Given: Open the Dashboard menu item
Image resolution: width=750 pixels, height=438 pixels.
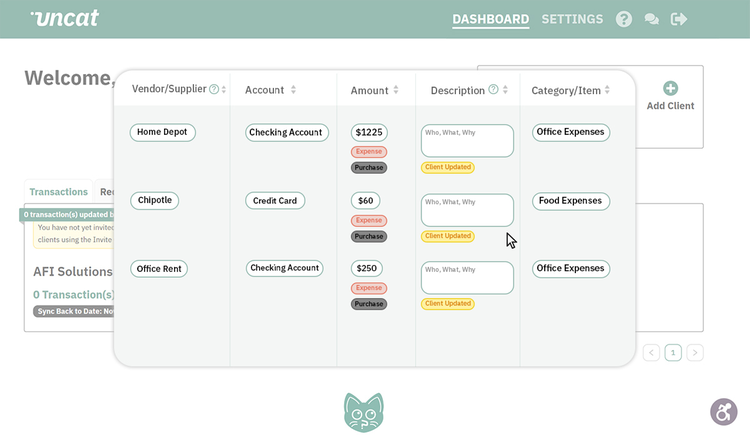Looking at the screenshot, I should [491, 19].
